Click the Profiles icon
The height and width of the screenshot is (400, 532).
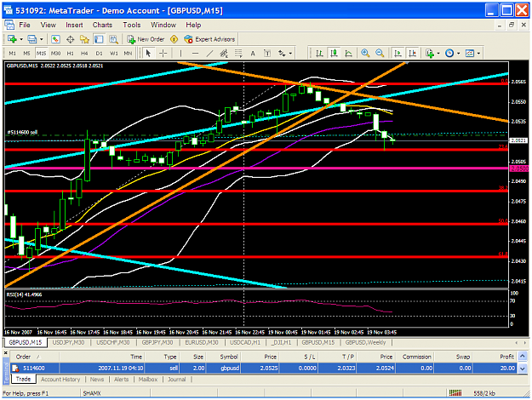tap(31, 39)
